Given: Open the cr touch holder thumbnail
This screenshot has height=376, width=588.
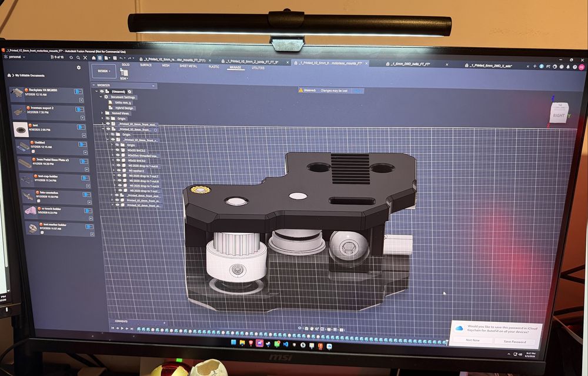Looking at the screenshot, I should 30,211.
